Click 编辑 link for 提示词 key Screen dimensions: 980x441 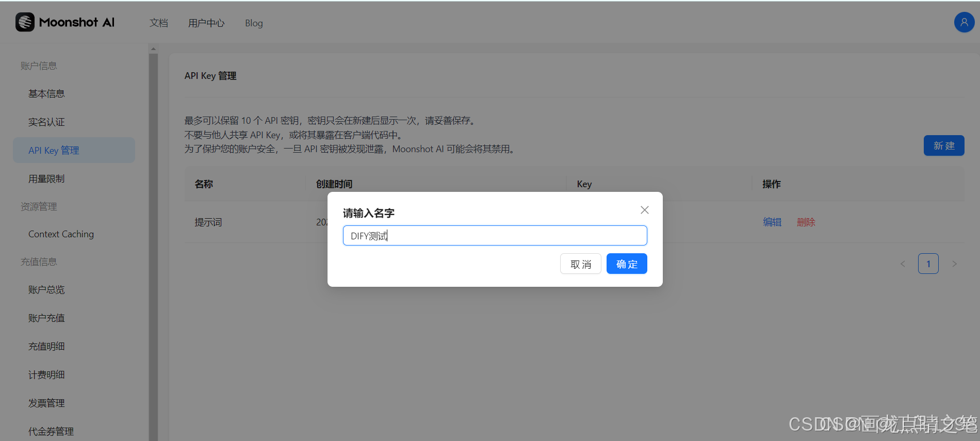pos(772,222)
